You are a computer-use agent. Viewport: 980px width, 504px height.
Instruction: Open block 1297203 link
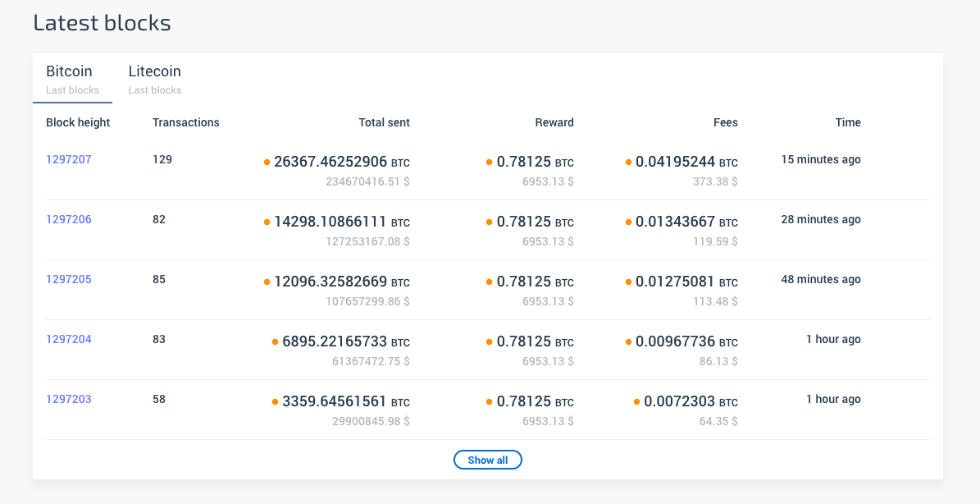tap(69, 400)
